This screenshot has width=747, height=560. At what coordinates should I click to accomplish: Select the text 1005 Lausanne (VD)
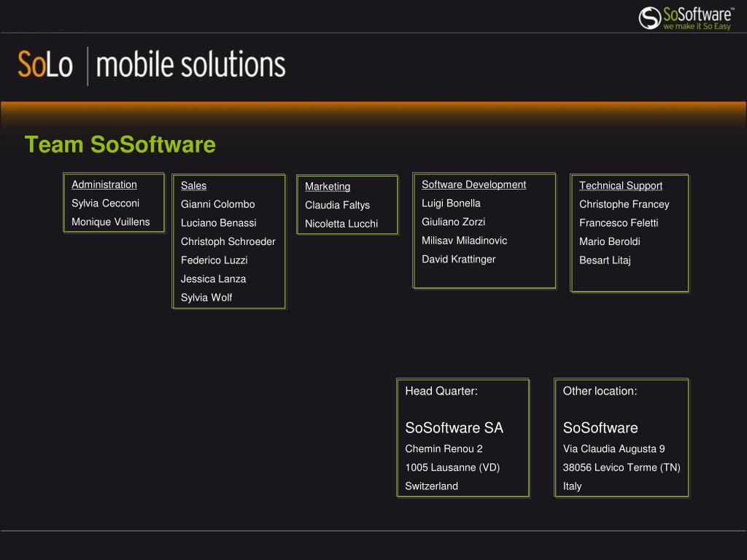coord(452,467)
